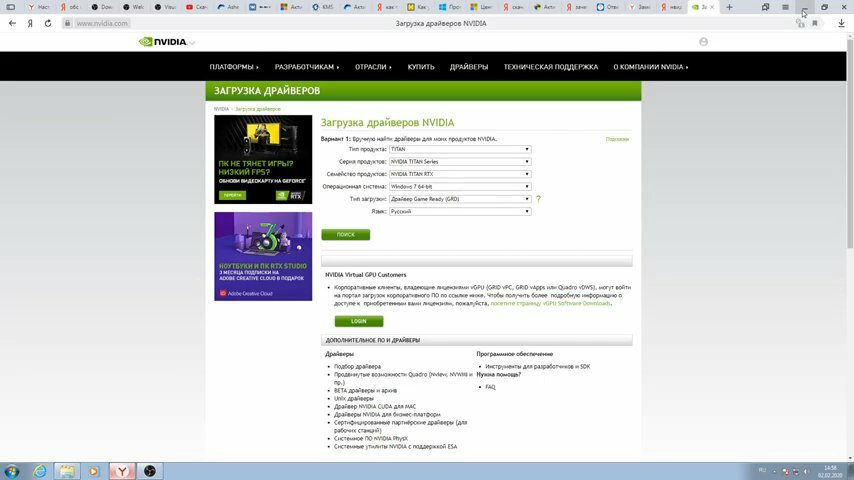This screenshot has width=854, height=480.
Task: Open the Windows Start button
Action: (x=11, y=471)
